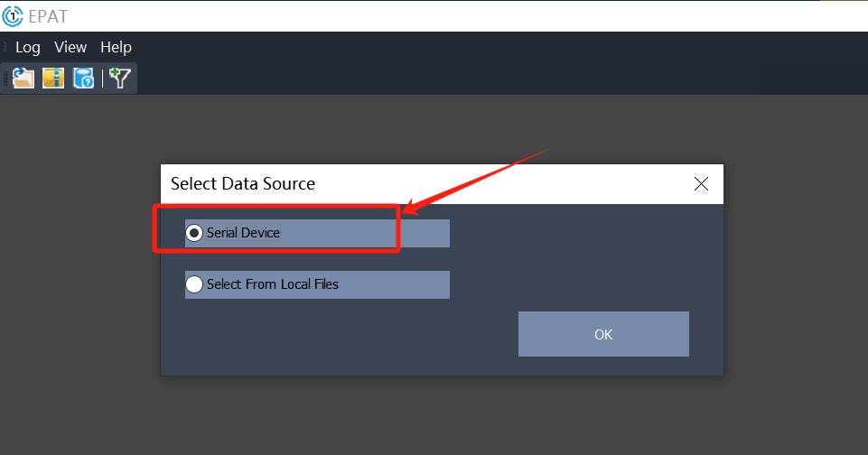This screenshot has height=455, width=868.
Task: Open the Log menu
Action: coord(28,47)
